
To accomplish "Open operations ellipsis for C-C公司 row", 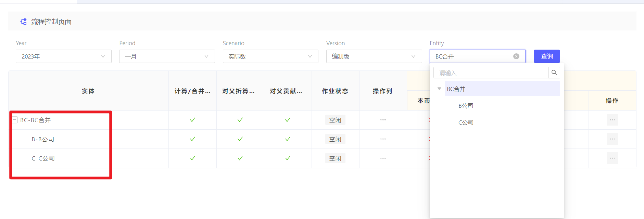I will pyautogui.click(x=383, y=158).
